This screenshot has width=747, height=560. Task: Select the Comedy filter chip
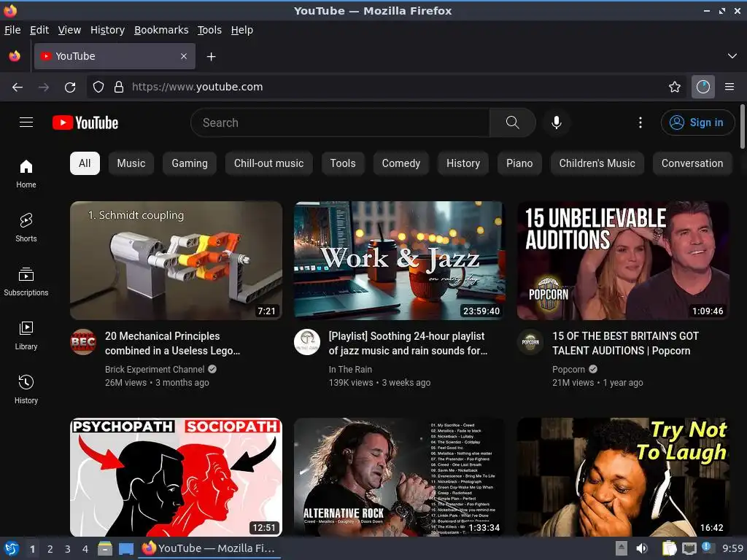[x=401, y=163]
